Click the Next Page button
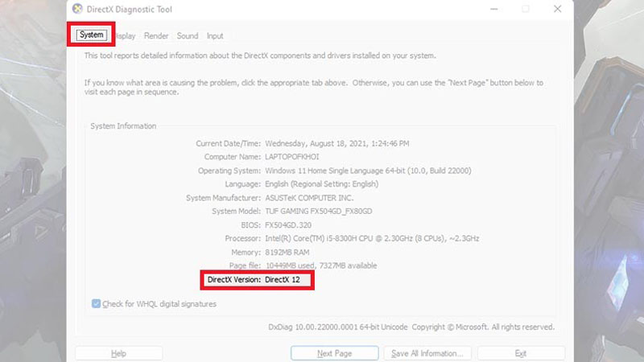The width and height of the screenshot is (644, 362). [x=335, y=353]
